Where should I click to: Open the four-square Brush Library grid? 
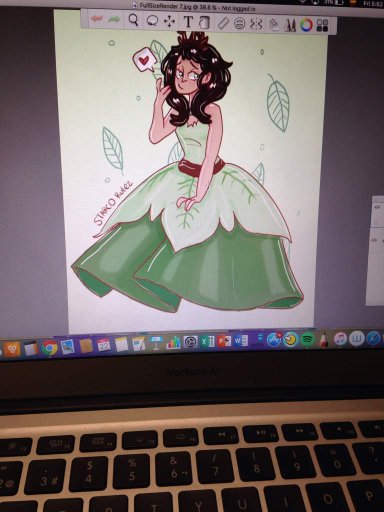coord(322,26)
